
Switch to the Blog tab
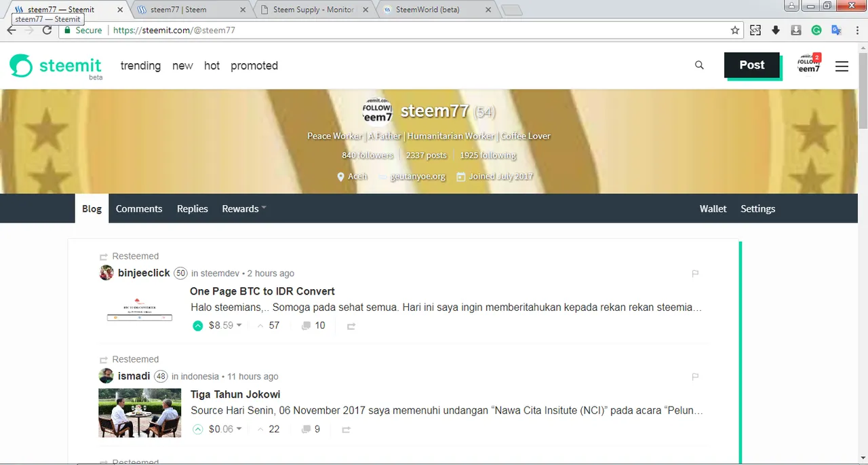pyautogui.click(x=92, y=208)
